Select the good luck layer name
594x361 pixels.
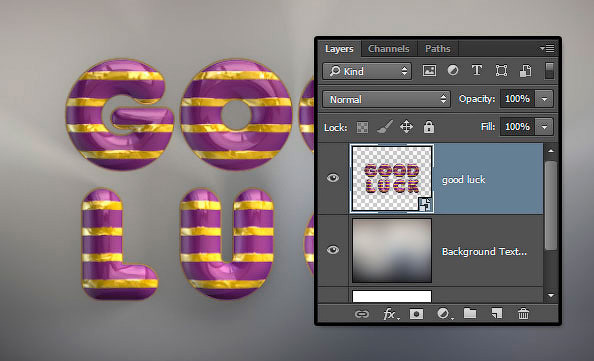(463, 180)
